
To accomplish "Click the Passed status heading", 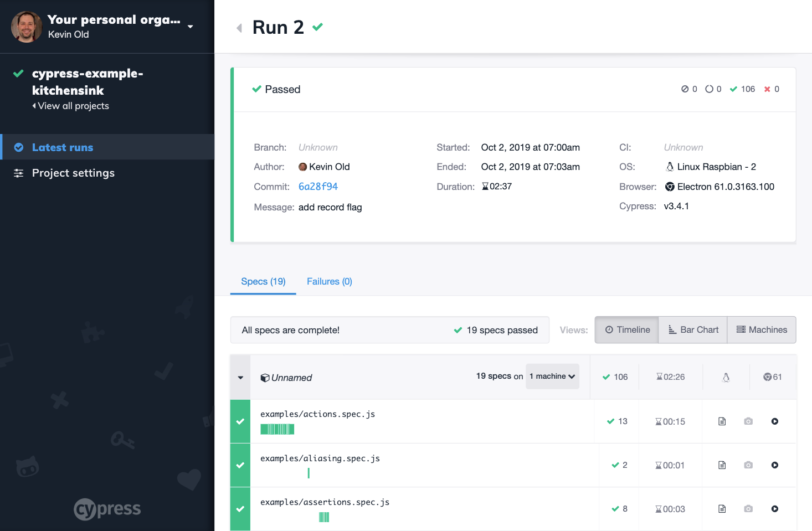I will coord(276,89).
